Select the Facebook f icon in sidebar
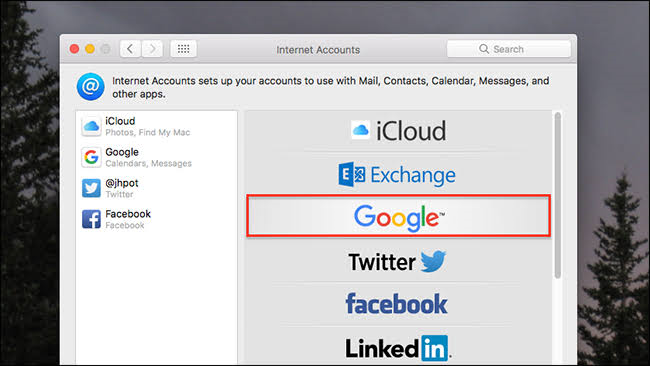Screen dimensions: 650x366 [x=91, y=219]
